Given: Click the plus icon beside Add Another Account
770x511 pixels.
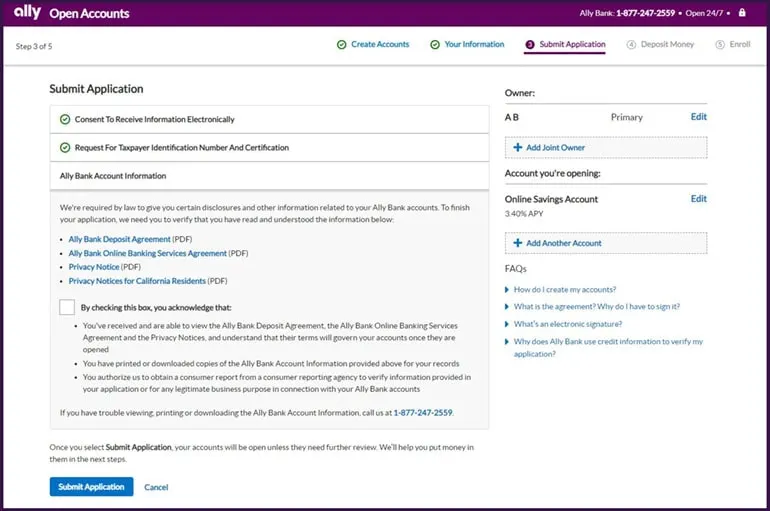Looking at the screenshot, I should [x=517, y=243].
